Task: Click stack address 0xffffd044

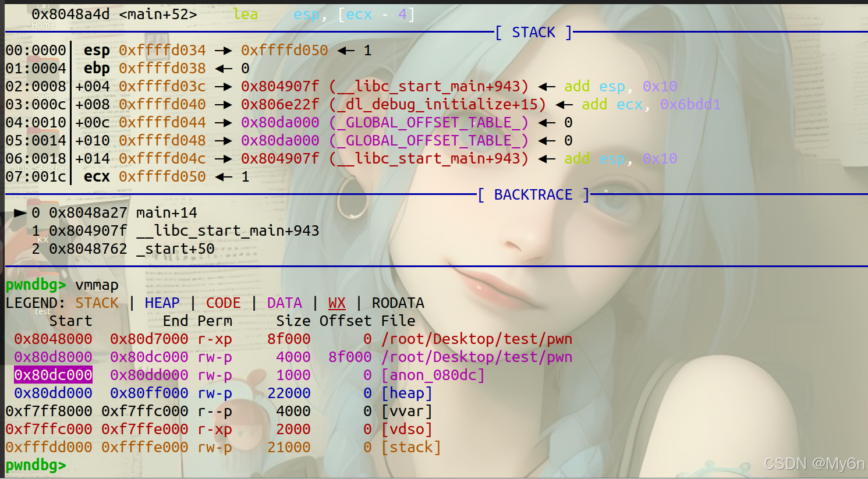Action: [x=162, y=123]
